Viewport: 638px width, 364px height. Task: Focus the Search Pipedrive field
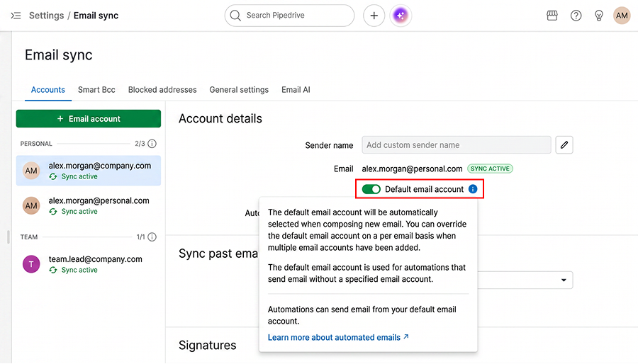click(x=289, y=16)
